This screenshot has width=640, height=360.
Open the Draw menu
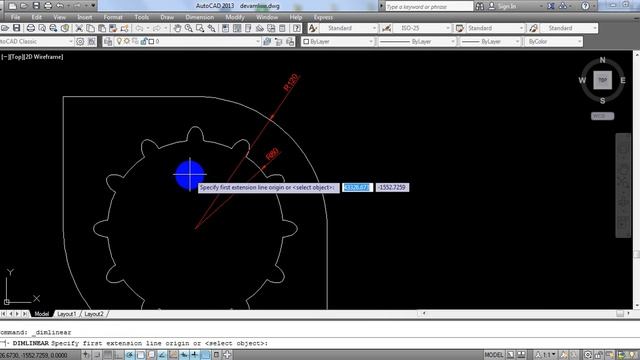pyautogui.click(x=167, y=17)
